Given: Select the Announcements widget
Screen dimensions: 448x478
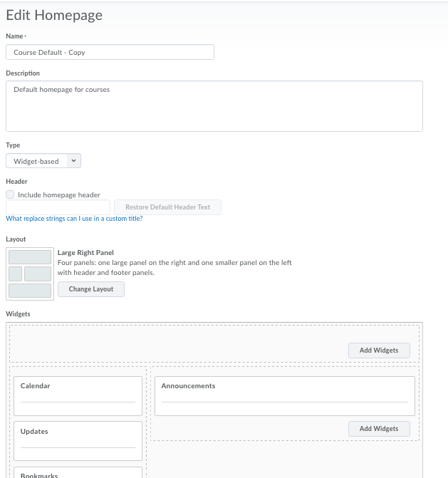Looking at the screenshot, I should pos(284,395).
